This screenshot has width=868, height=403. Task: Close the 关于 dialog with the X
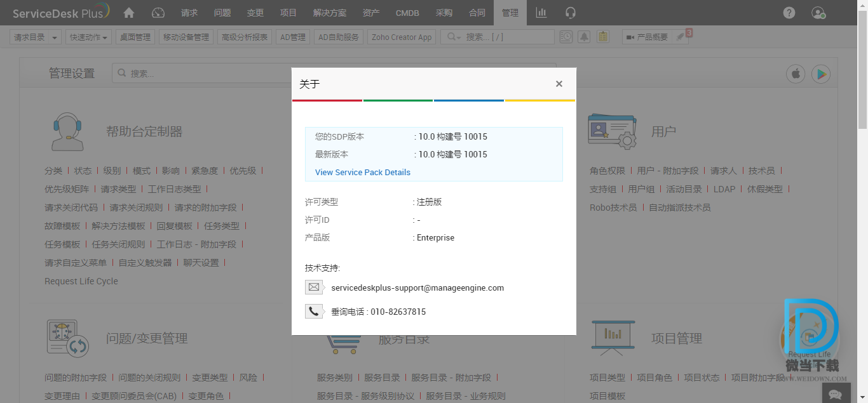(x=559, y=84)
